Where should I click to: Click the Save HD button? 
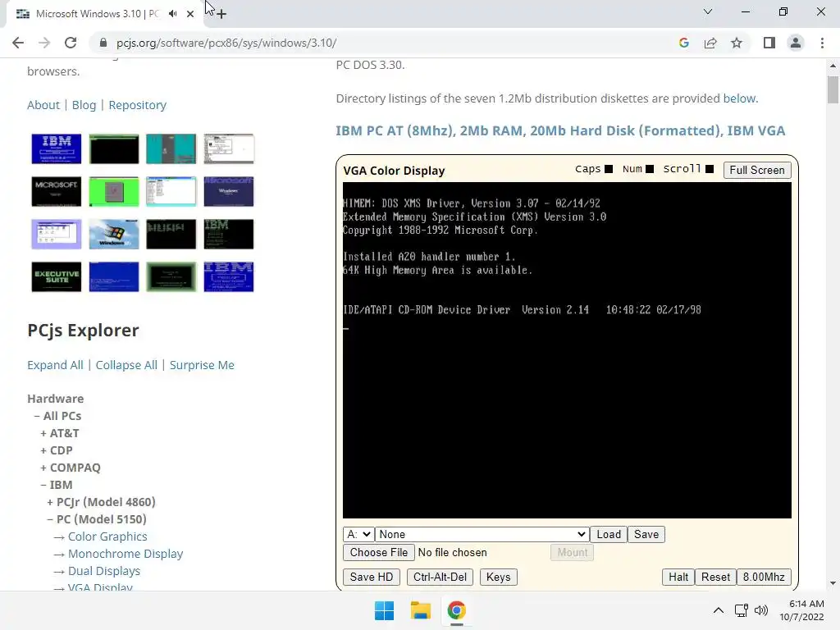pyautogui.click(x=372, y=577)
